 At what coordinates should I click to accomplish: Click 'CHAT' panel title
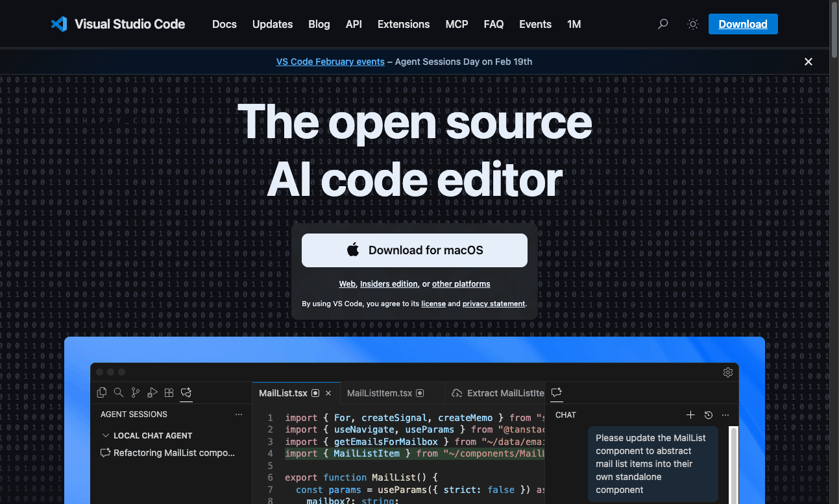566,415
